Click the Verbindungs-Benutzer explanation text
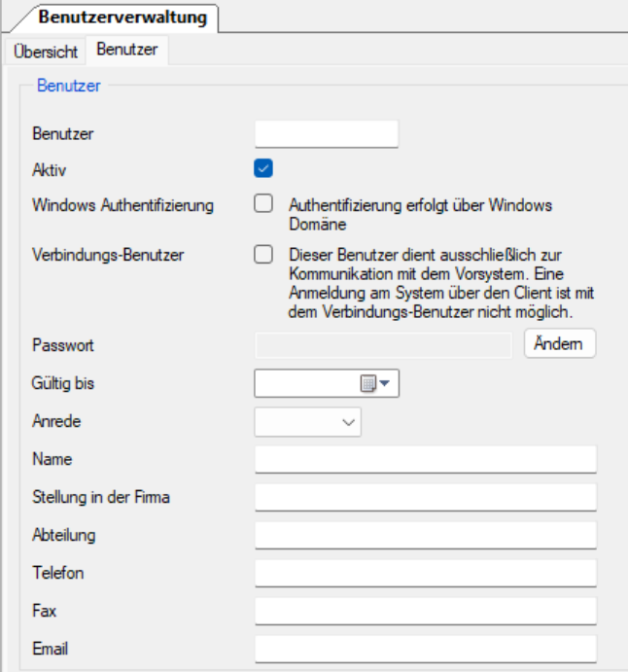Screen dimensions: 628x672 point(441,283)
